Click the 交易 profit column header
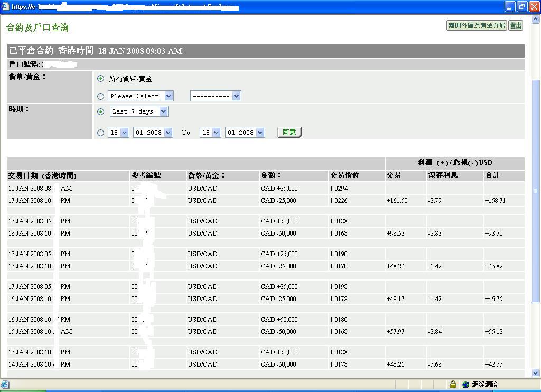541x392 pixels. (393, 175)
